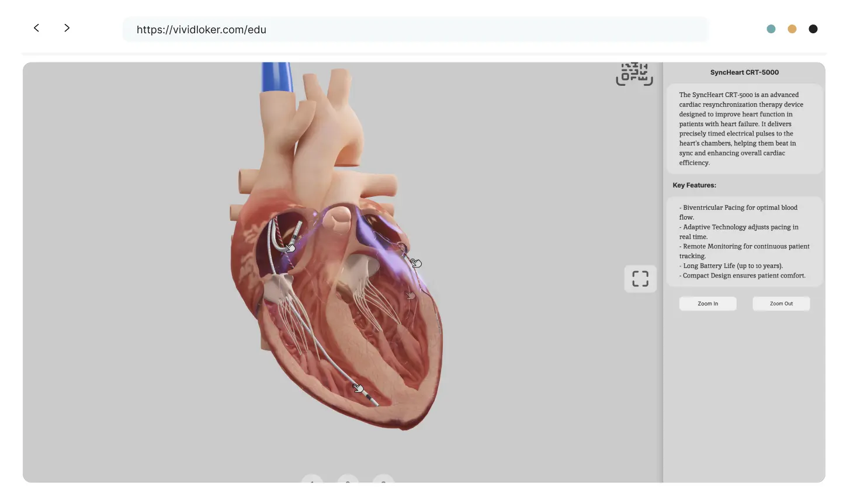The height and width of the screenshot is (504, 850).
Task: Click the orange dot in the window header
Action: [x=792, y=29]
